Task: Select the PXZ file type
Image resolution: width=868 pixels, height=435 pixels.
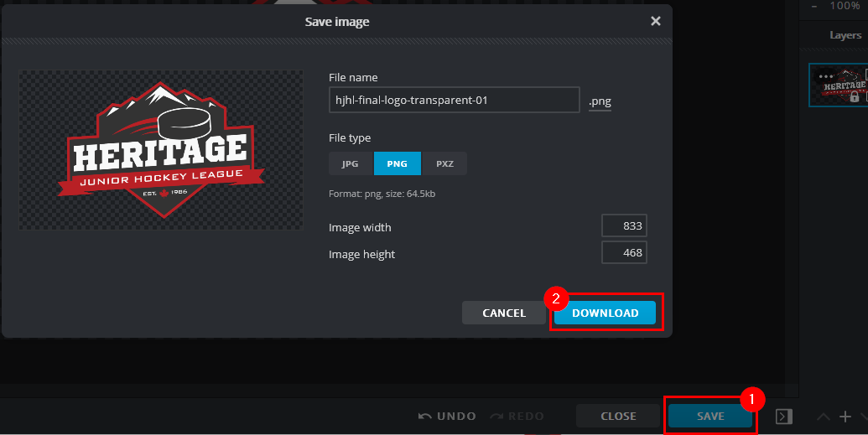Action: (444, 163)
